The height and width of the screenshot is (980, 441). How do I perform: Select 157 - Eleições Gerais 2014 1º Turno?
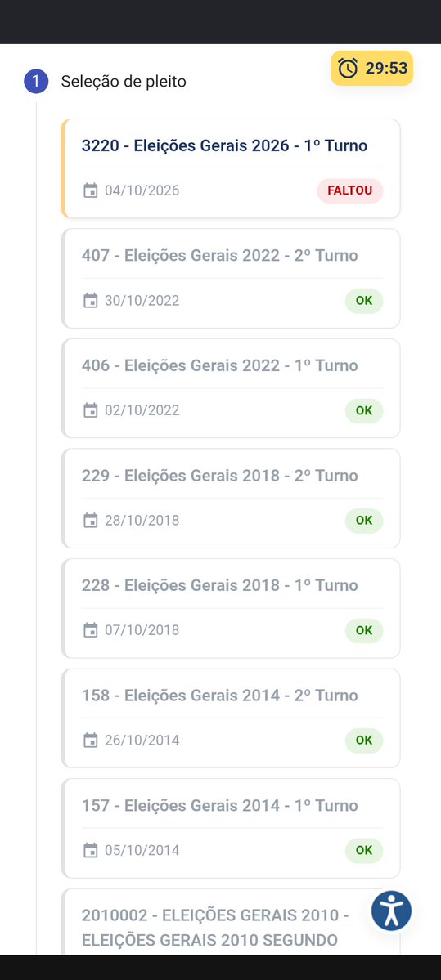pyautogui.click(x=231, y=829)
